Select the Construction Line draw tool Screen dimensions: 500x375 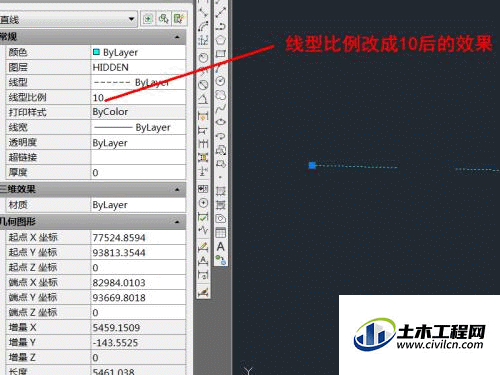[x=220, y=12]
